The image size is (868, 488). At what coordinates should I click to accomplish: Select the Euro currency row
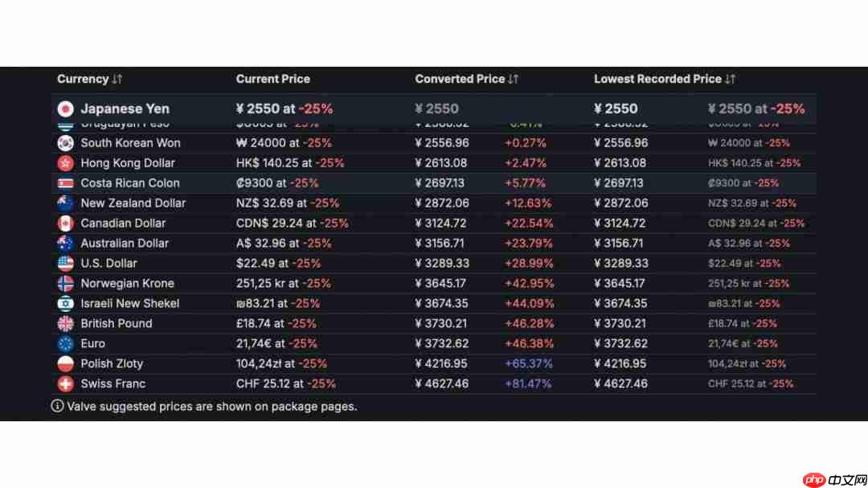point(92,344)
